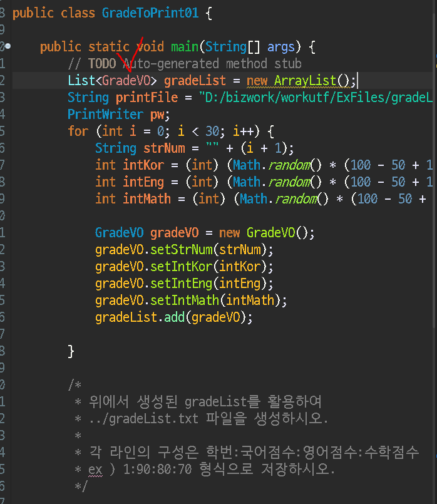
Task: Click the 'setIntKor' method call
Action: (181, 267)
